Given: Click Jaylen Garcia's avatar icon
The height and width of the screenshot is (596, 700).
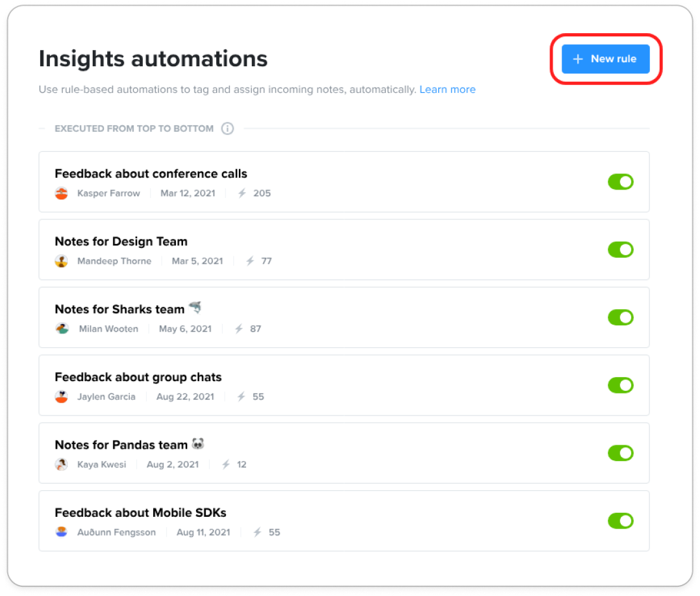Looking at the screenshot, I should (x=62, y=397).
